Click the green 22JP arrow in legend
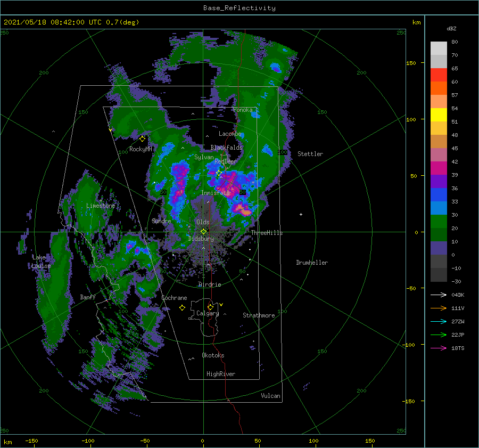The width and height of the screenshot is (479, 448). tap(439, 335)
